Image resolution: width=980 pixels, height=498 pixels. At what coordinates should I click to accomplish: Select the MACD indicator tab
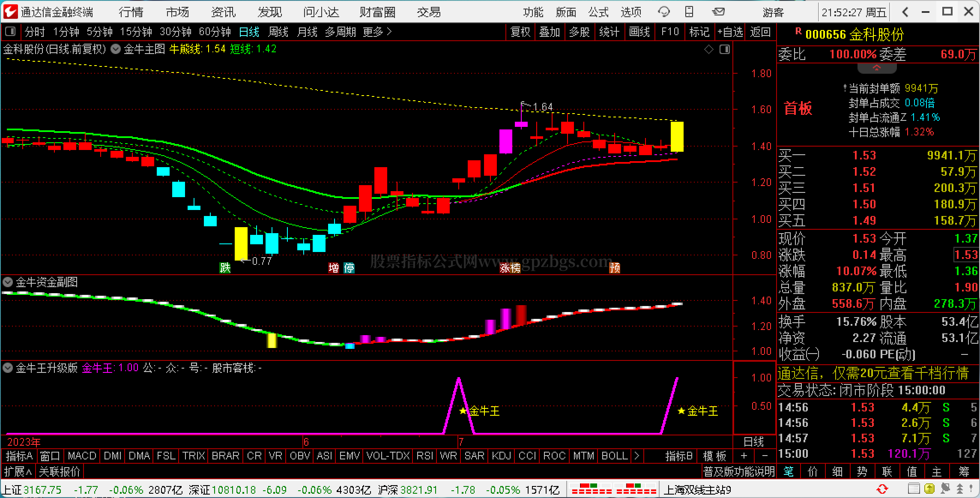pos(82,456)
